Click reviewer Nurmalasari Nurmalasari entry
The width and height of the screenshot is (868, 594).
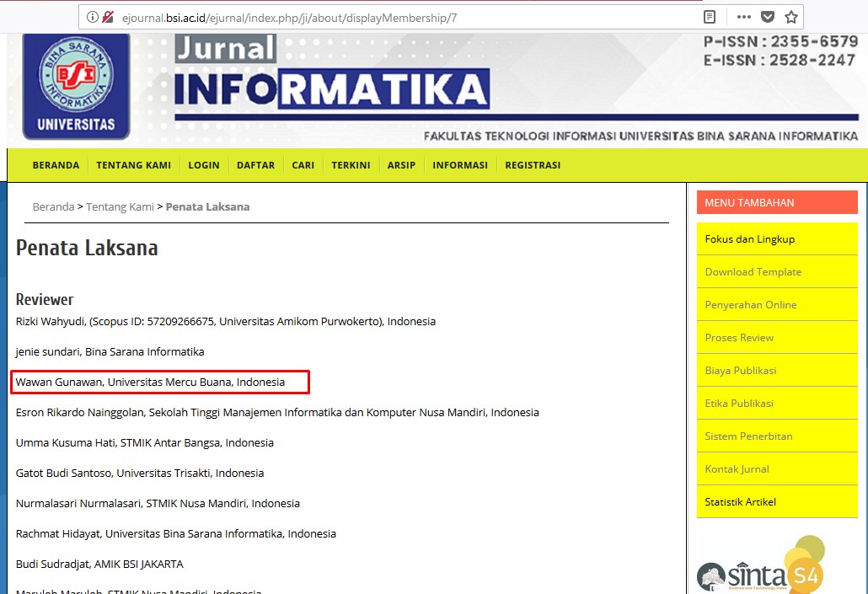[158, 503]
